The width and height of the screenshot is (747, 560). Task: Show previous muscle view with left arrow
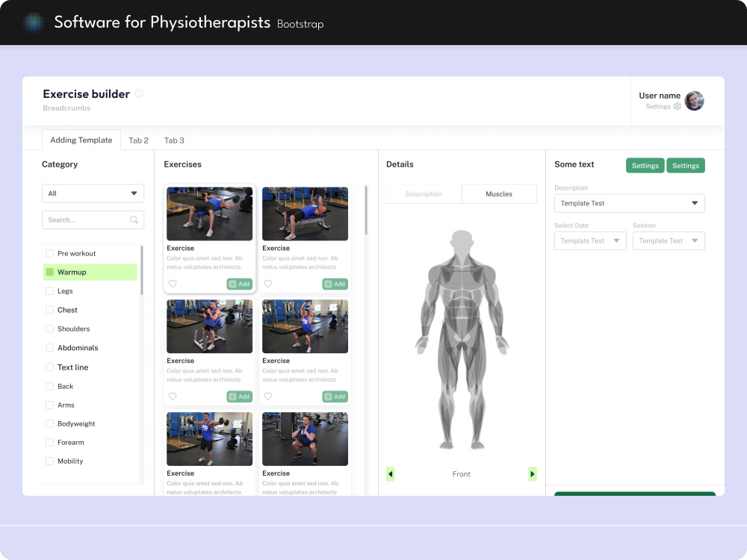tap(390, 474)
